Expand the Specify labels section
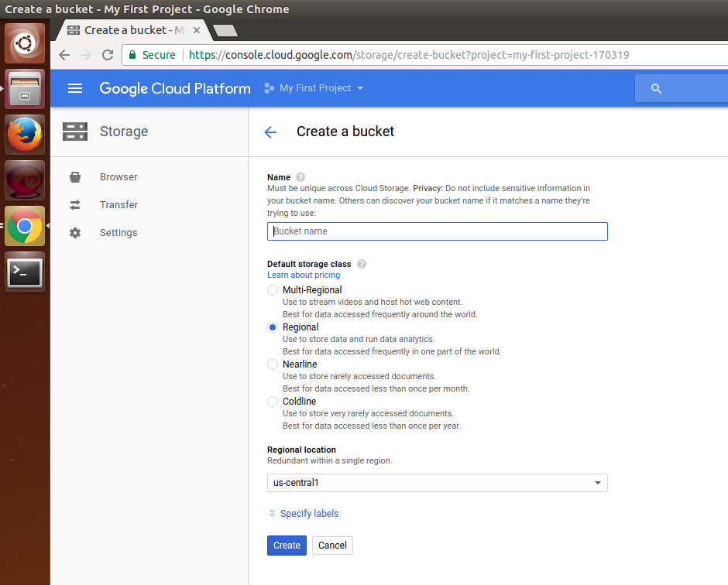 click(x=304, y=514)
